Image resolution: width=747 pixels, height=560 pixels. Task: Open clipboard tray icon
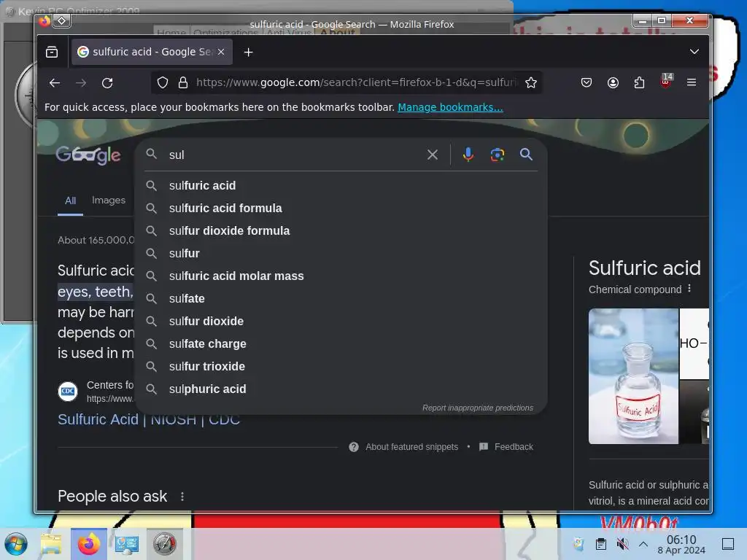[601, 544]
